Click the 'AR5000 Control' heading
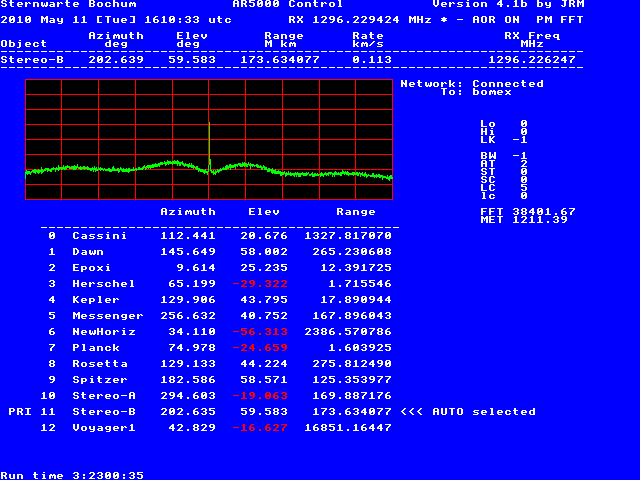This screenshot has height=480, width=640. pyautogui.click(x=288, y=4)
